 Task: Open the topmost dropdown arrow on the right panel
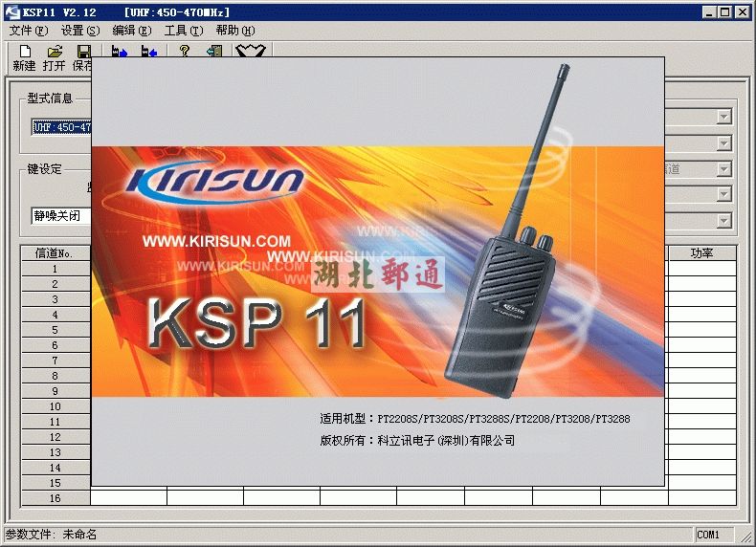tap(723, 116)
